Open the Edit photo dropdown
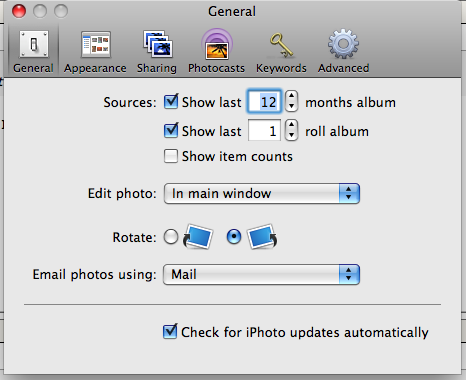 pyautogui.click(x=262, y=193)
